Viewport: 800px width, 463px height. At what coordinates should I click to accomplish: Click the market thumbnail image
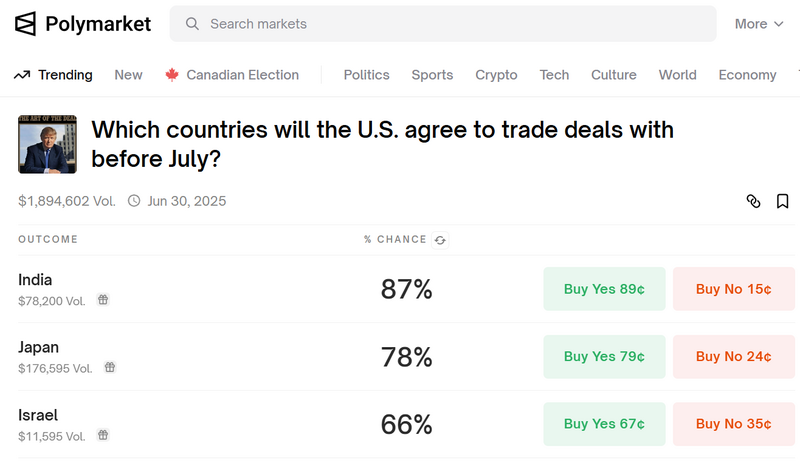point(47,144)
